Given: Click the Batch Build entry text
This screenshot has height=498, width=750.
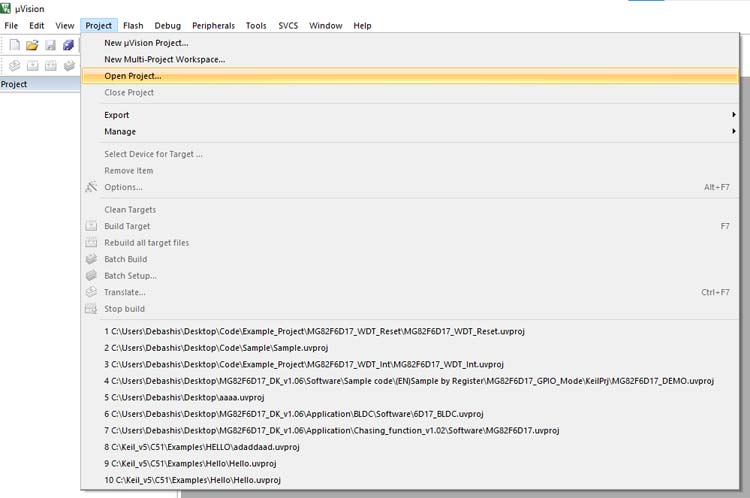Looking at the screenshot, I should (x=125, y=259).
